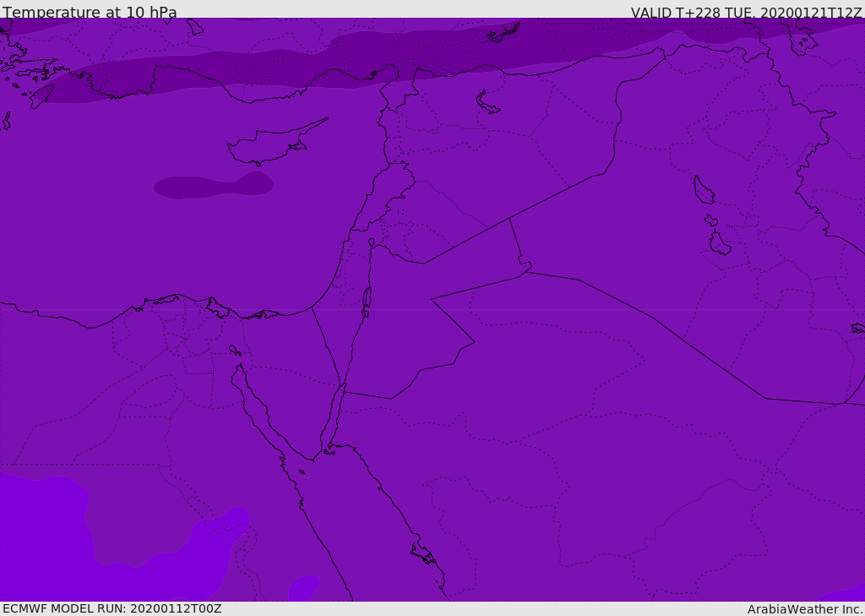Click the Dead Sea outline

(x=367, y=301)
